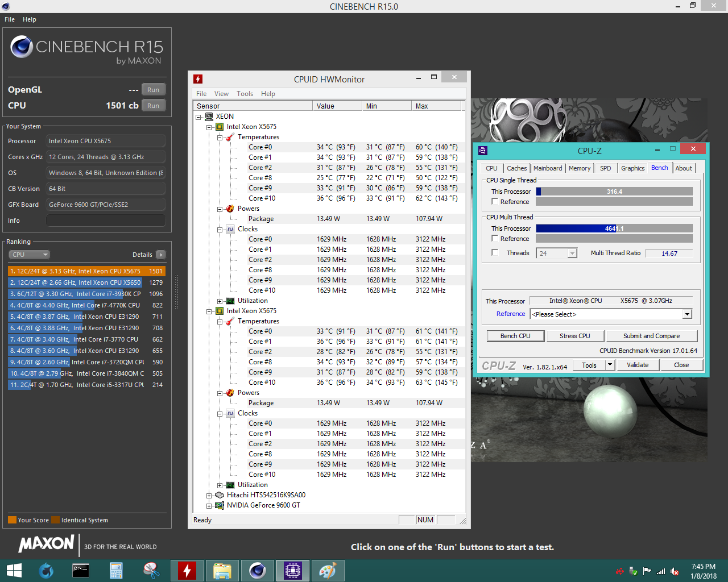
Task: Click the Max column header in HWMonitor
Action: tap(436, 106)
